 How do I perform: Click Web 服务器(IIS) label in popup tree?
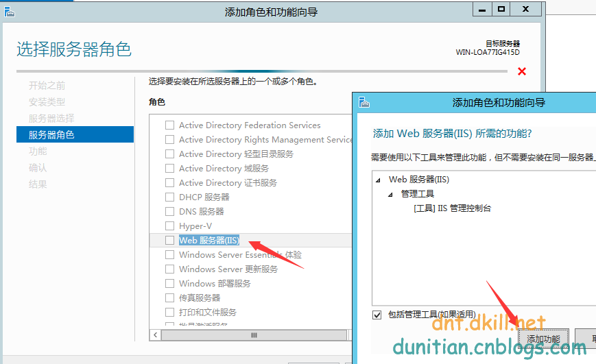tap(419, 180)
